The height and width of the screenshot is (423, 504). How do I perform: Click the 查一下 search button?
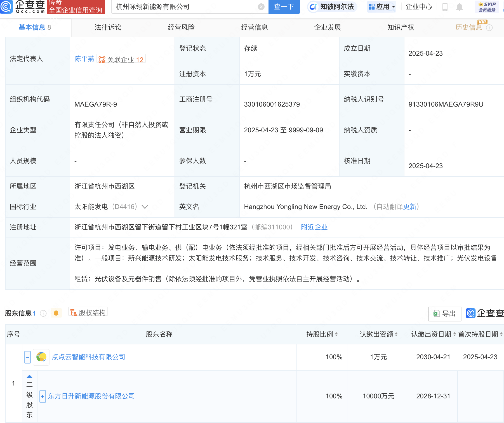tap(284, 7)
